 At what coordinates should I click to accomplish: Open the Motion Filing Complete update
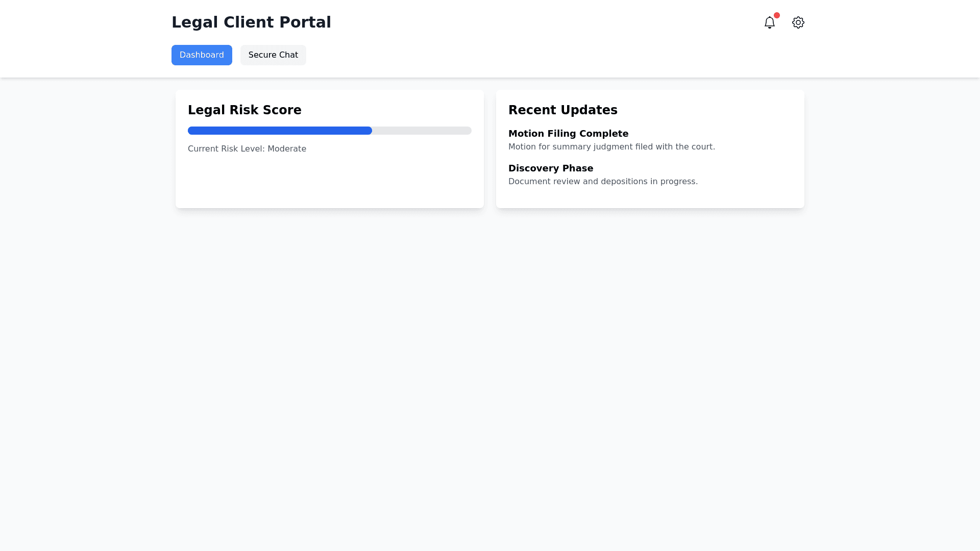click(x=568, y=134)
